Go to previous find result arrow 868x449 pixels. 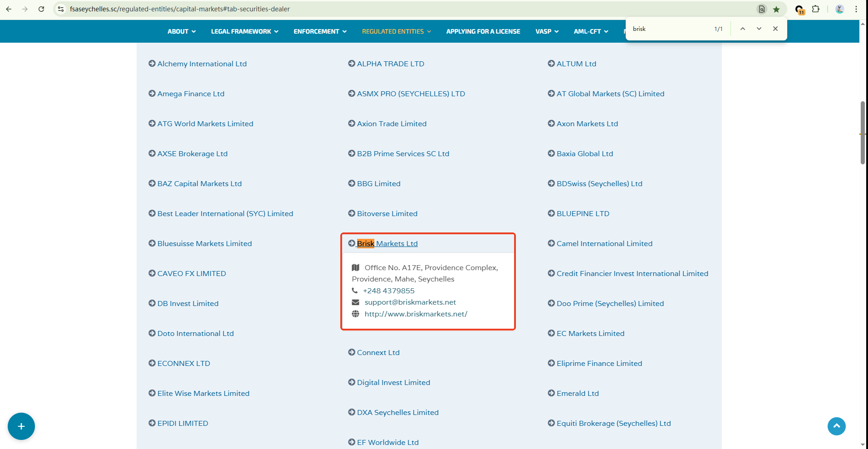(743, 29)
